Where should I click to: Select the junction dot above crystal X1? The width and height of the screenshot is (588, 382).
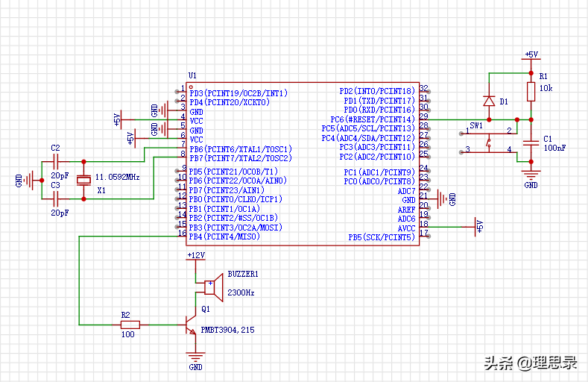pyautogui.click(x=83, y=162)
